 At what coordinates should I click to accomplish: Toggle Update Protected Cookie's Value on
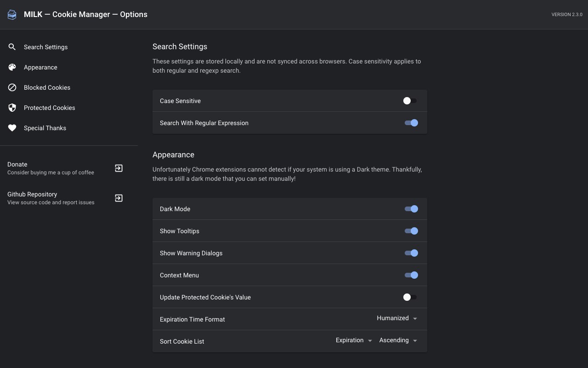point(410,297)
